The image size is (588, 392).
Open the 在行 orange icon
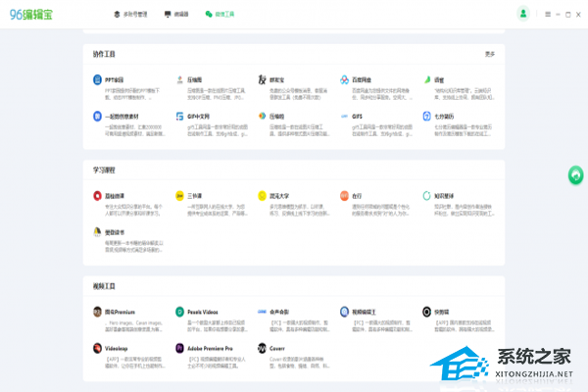[344, 195]
